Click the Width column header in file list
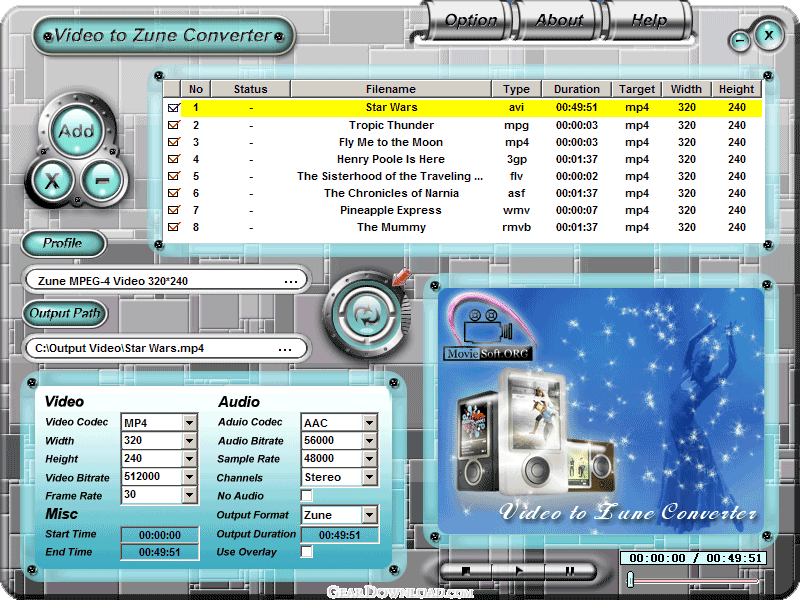The image size is (800, 600). click(686, 89)
